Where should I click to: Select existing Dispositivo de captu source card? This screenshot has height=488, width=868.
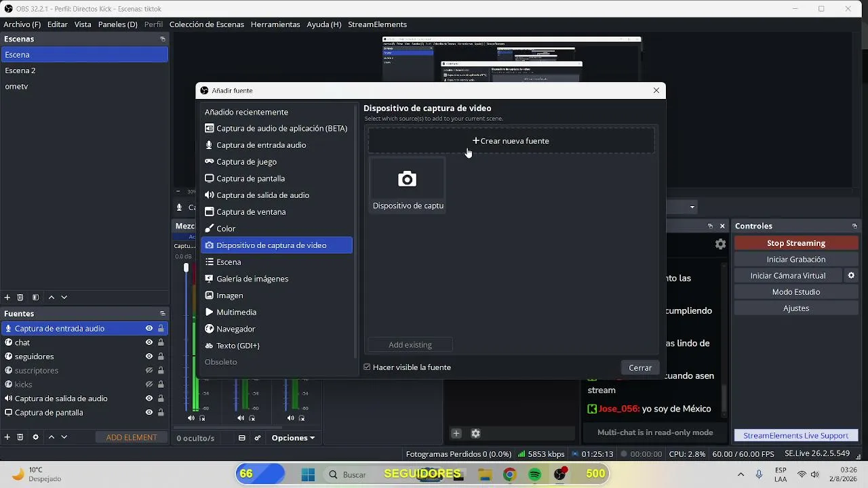(x=408, y=185)
